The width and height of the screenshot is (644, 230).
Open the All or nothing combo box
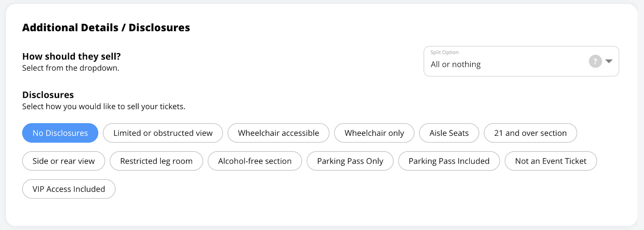point(521,61)
